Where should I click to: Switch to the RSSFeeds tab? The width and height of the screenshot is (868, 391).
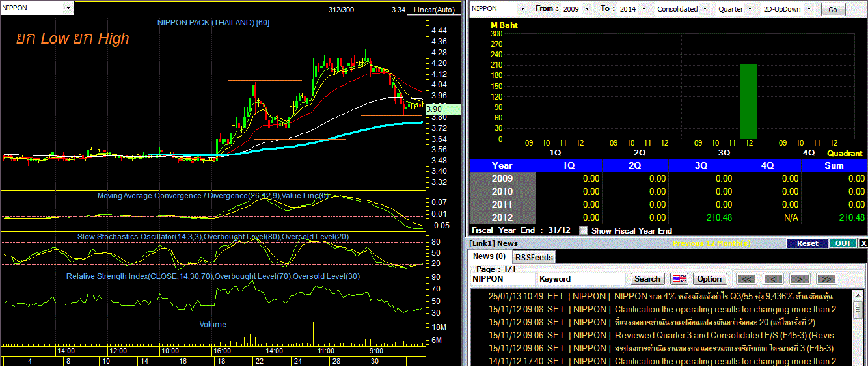pyautogui.click(x=534, y=257)
